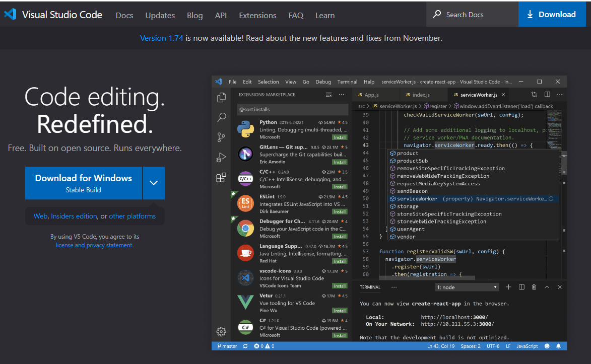591x364 pixels.
Task: Click errors and warnings count in status bar
Action: 264,346
